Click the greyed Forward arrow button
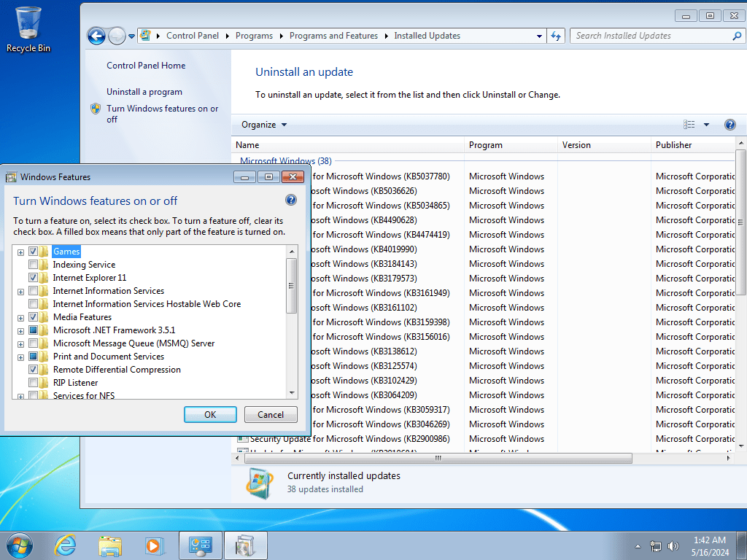Viewport: 747px width, 560px height. coord(117,36)
